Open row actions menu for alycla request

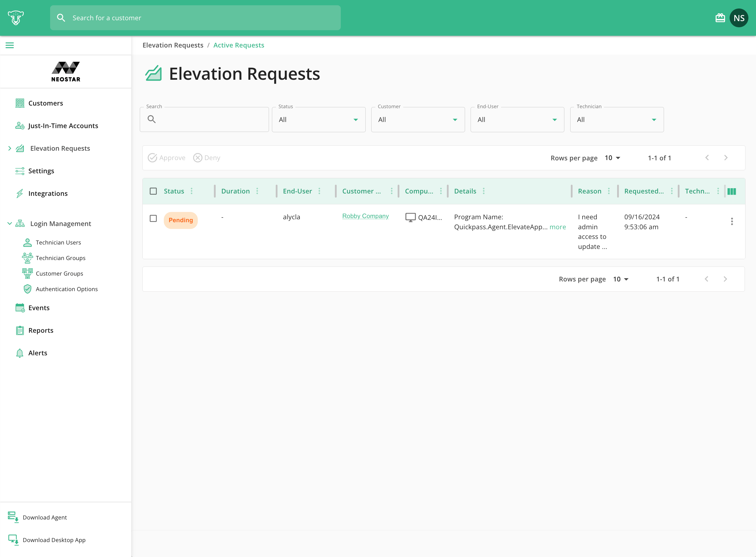[x=732, y=221]
